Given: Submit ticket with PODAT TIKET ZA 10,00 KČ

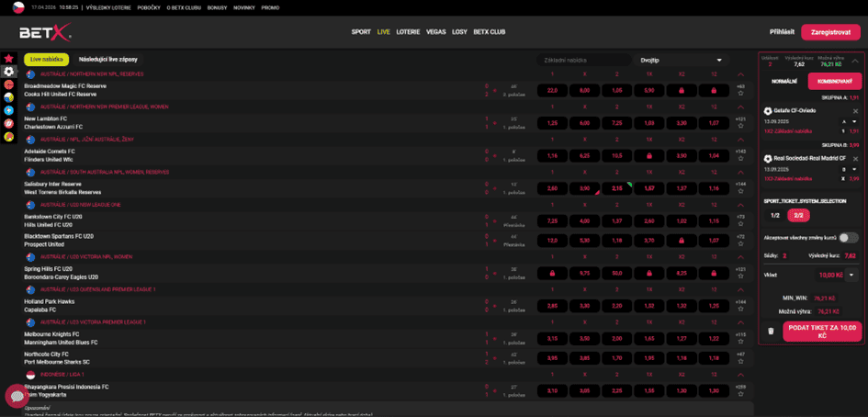Looking at the screenshot, I should pos(822,332).
